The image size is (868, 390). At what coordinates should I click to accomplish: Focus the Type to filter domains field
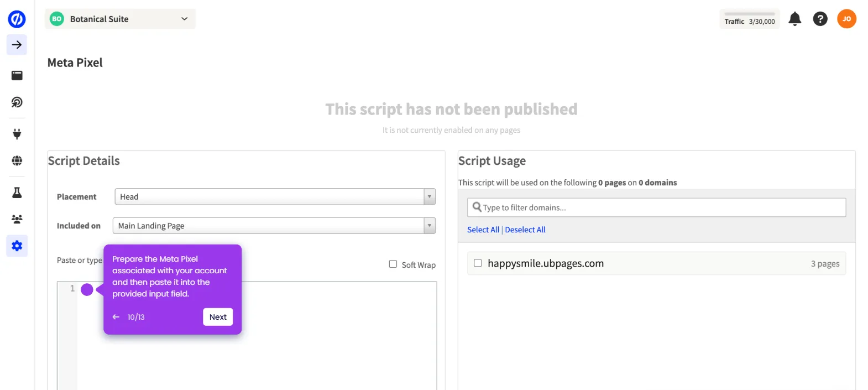click(x=656, y=207)
